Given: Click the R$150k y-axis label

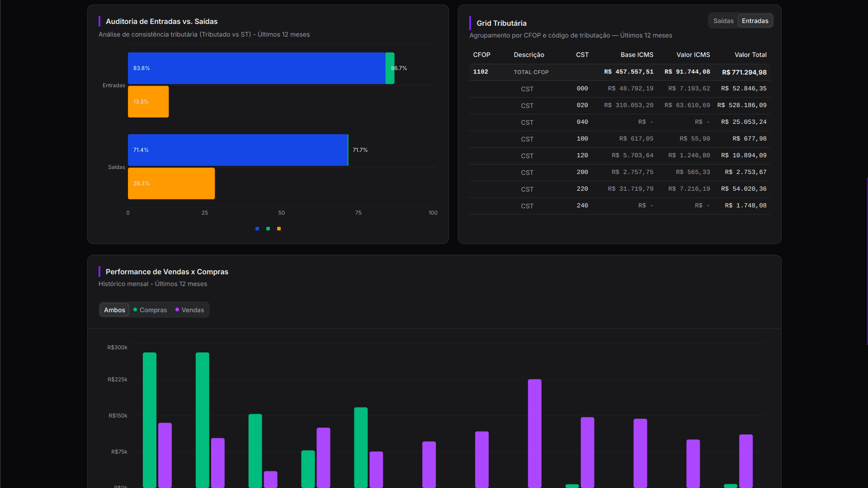Looking at the screenshot, I should (x=118, y=416).
